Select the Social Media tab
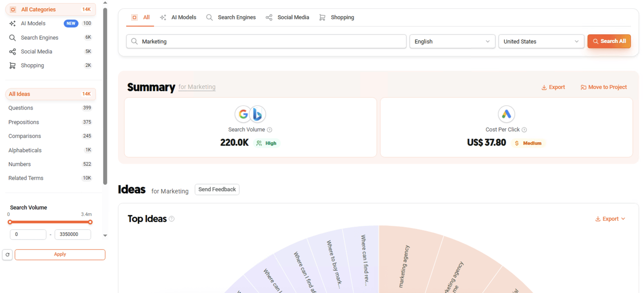The width and height of the screenshot is (644, 293). tap(287, 17)
